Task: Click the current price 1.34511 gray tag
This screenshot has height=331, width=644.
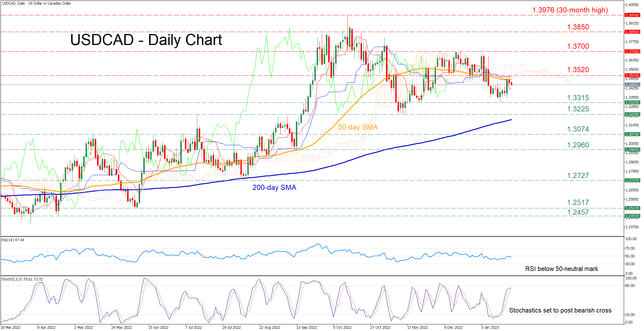Action: point(632,85)
